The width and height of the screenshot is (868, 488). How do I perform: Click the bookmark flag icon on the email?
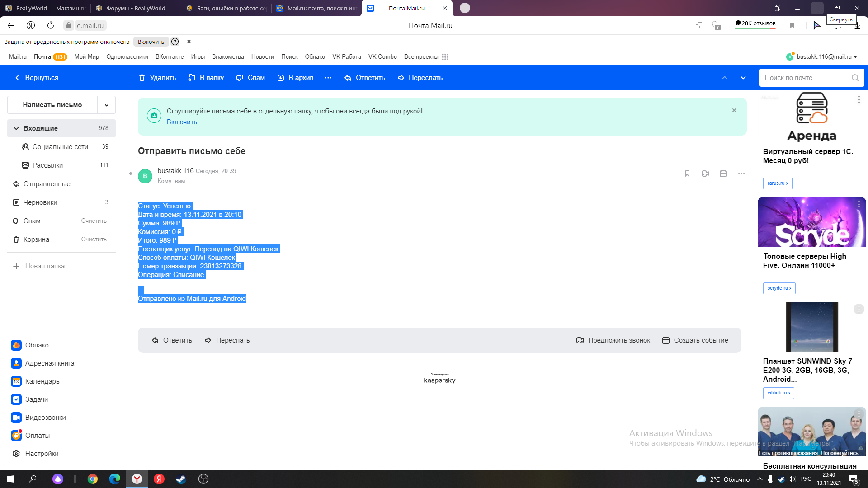[x=687, y=174]
